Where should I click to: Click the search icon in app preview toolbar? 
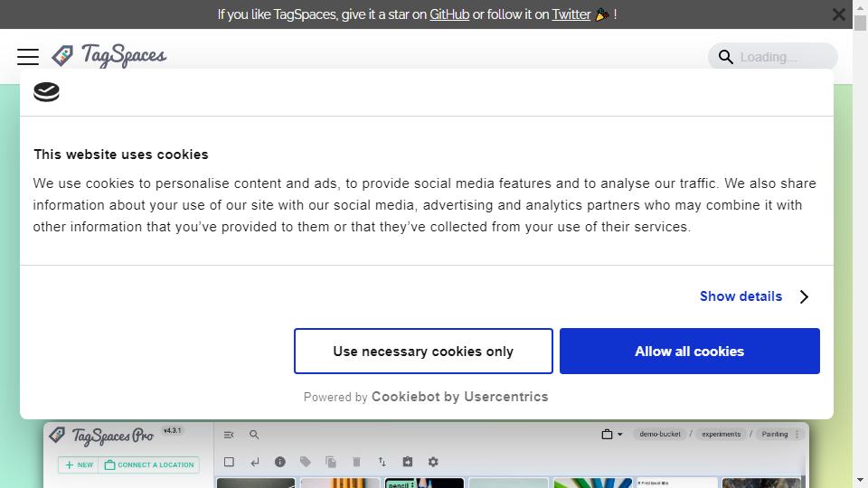[x=254, y=435]
